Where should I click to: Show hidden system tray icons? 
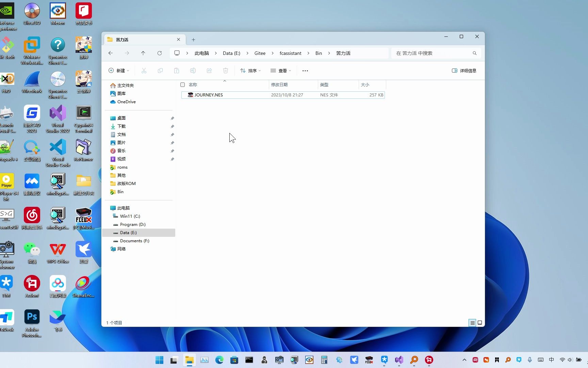464,360
